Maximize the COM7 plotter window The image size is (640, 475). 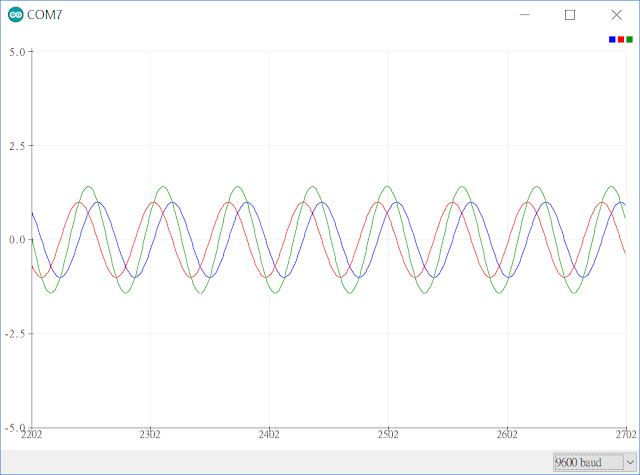pyautogui.click(x=570, y=15)
